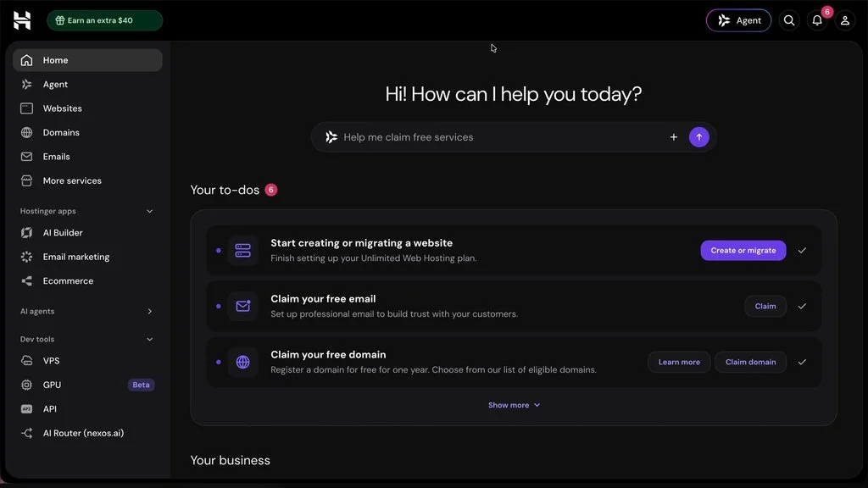Open the user profile icon

[x=845, y=20]
